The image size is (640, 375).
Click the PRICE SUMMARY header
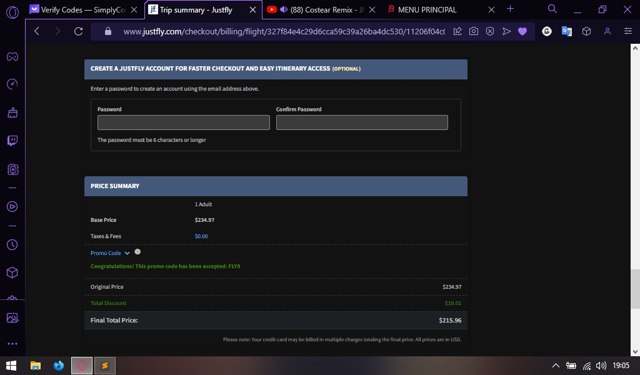[x=276, y=186]
